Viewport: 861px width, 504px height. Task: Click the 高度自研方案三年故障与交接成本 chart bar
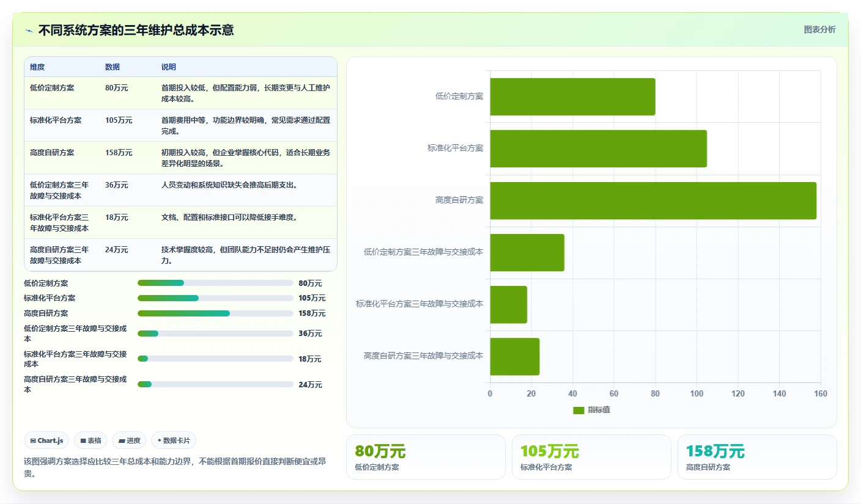(x=514, y=356)
